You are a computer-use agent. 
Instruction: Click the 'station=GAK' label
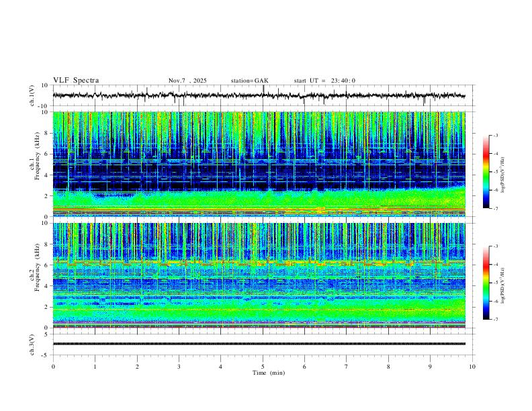[249, 81]
